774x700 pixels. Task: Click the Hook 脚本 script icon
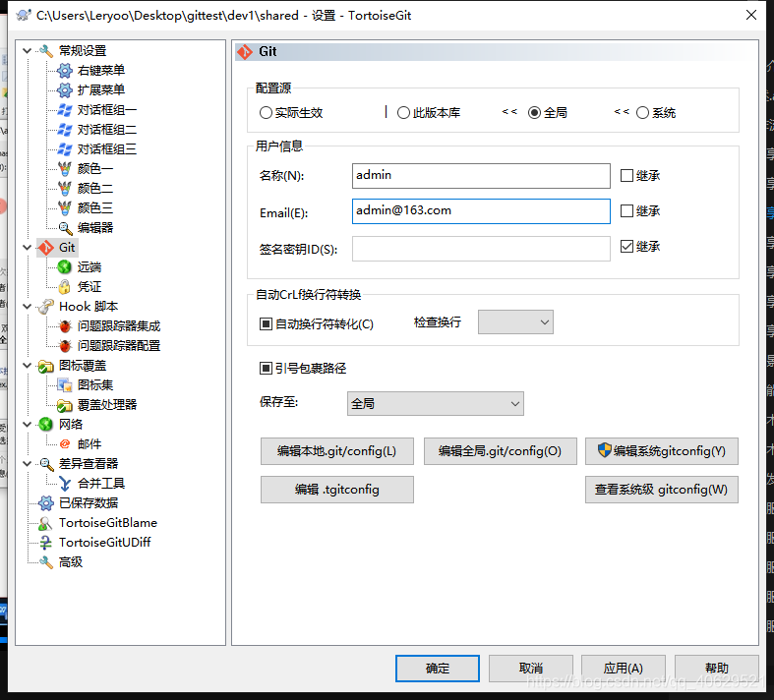(x=46, y=307)
